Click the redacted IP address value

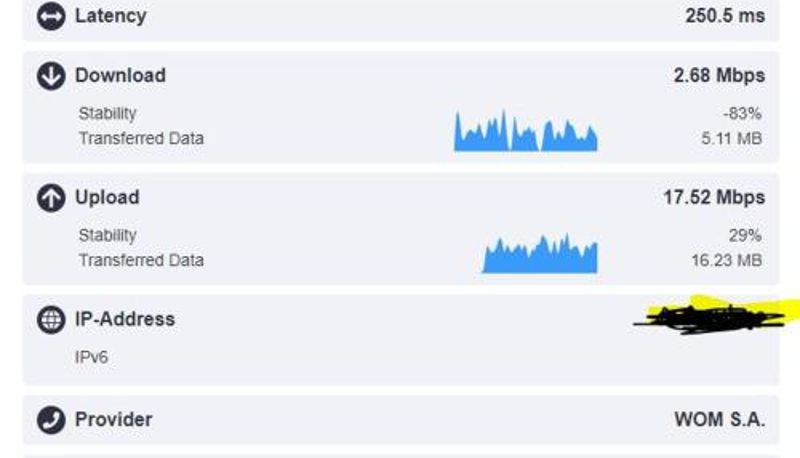click(x=710, y=316)
